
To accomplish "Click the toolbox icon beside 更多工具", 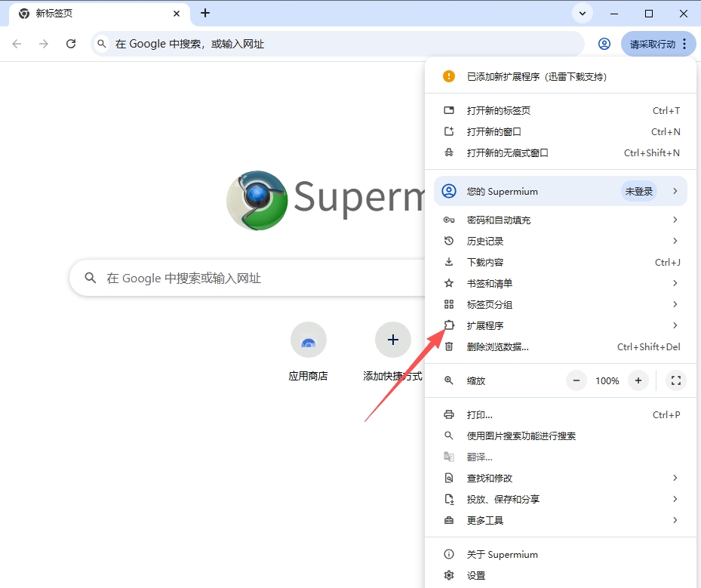I will pyautogui.click(x=449, y=520).
